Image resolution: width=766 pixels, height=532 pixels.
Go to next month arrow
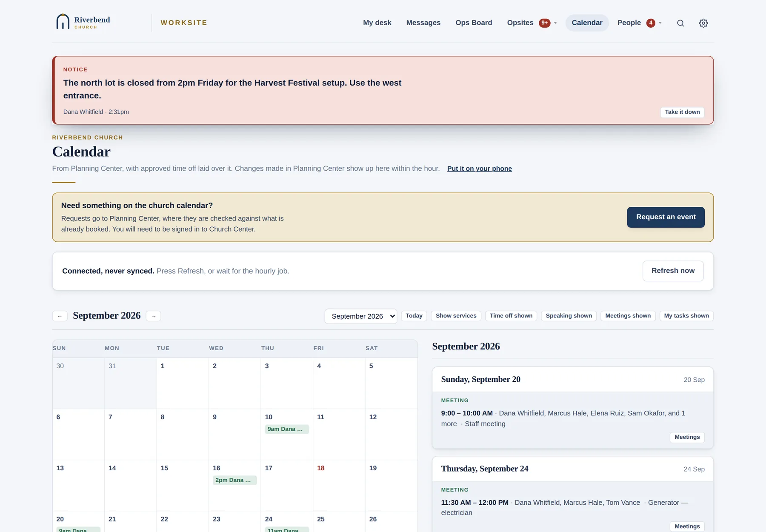pos(154,316)
